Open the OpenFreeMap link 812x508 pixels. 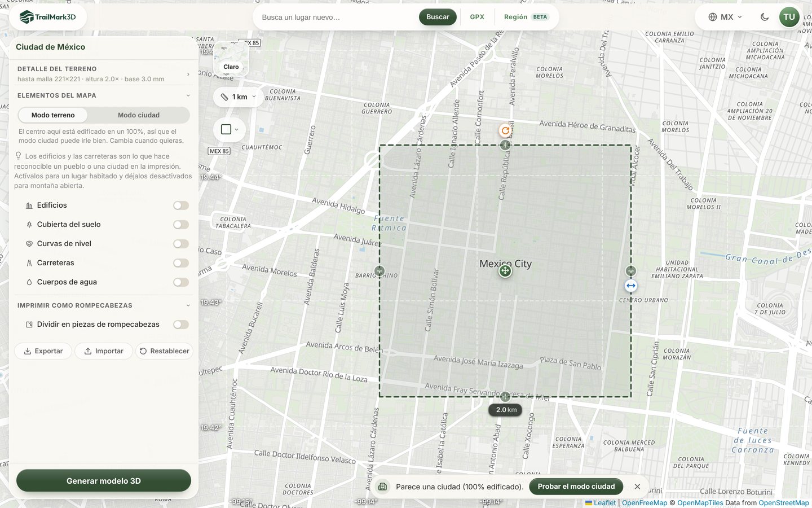[645, 503]
